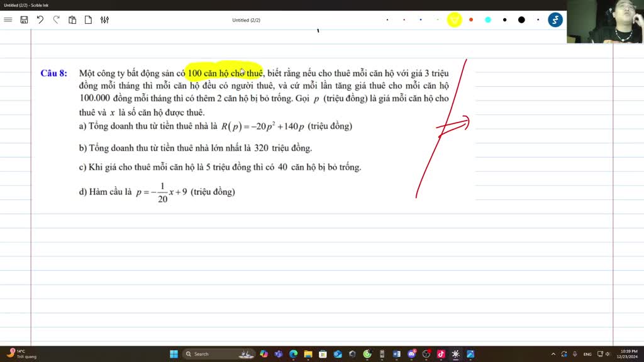The image size is (644, 362).
Task: Select the large black pen
Action: pos(521,20)
